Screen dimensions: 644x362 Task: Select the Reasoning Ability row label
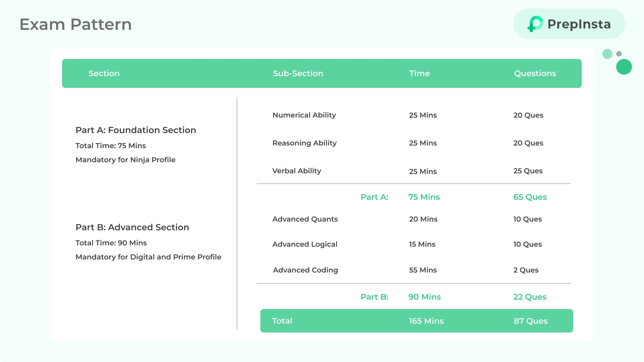305,143
